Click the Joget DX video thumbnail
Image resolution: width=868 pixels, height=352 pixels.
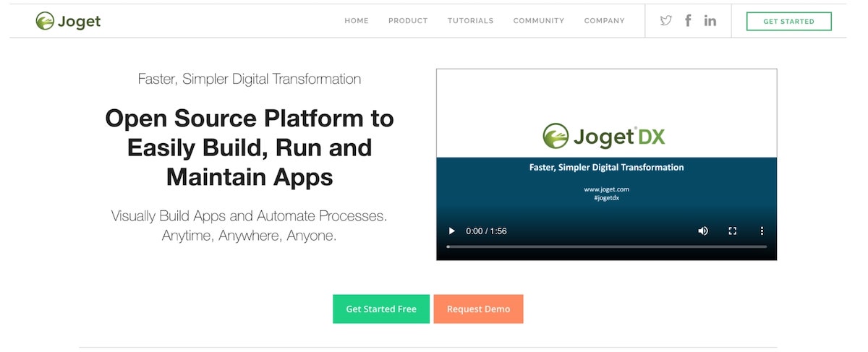(606, 164)
